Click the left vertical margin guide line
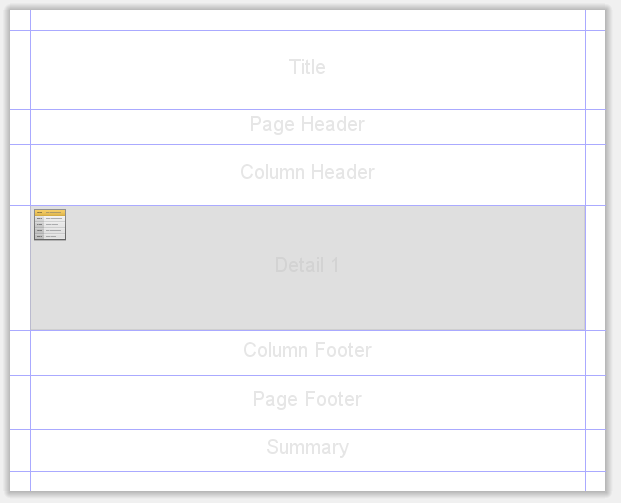 click(x=30, y=250)
